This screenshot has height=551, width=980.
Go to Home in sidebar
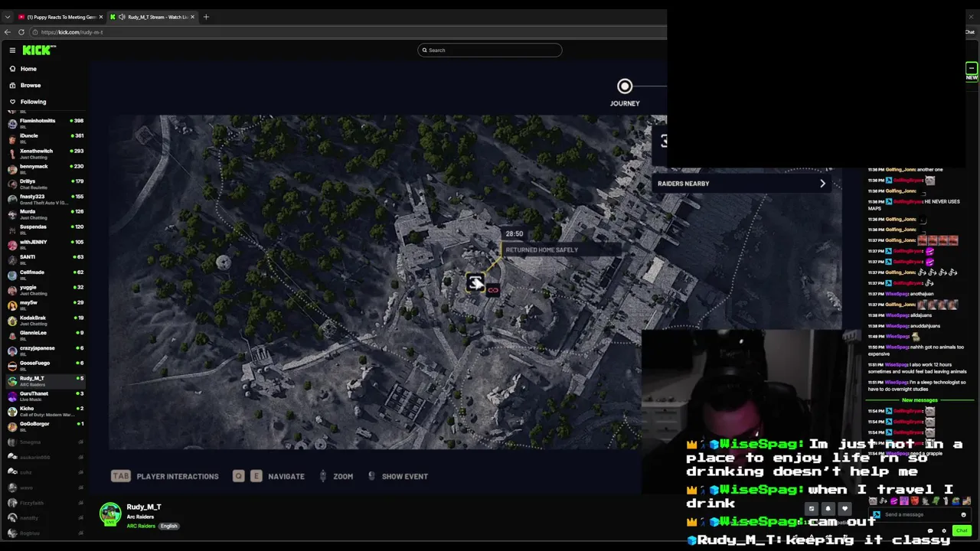[x=28, y=69]
